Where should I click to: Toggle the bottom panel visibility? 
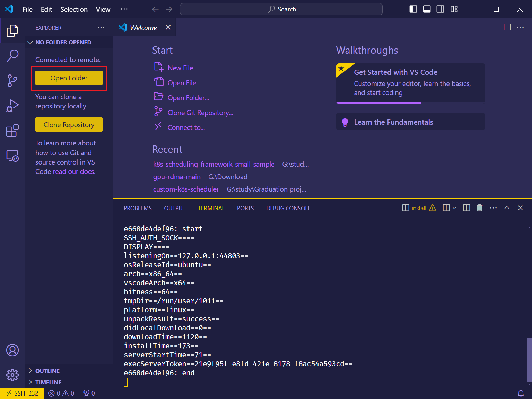pos(427,9)
